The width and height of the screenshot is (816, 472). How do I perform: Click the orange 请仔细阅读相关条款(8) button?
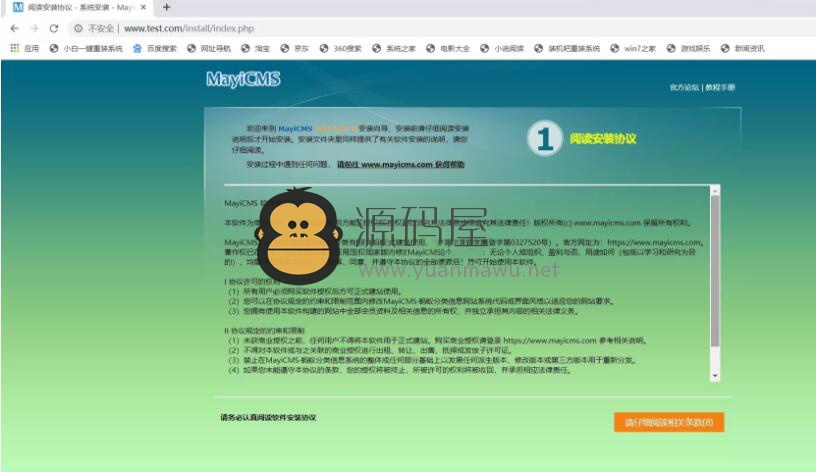(x=669, y=422)
